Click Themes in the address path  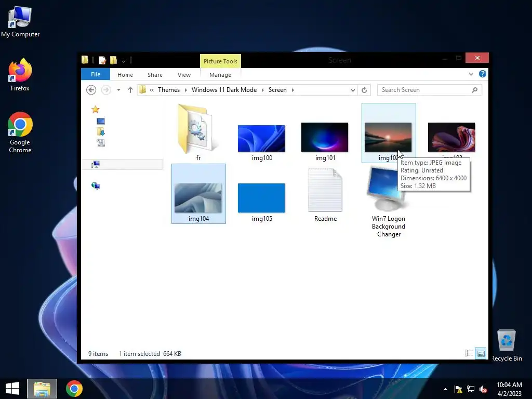point(169,90)
